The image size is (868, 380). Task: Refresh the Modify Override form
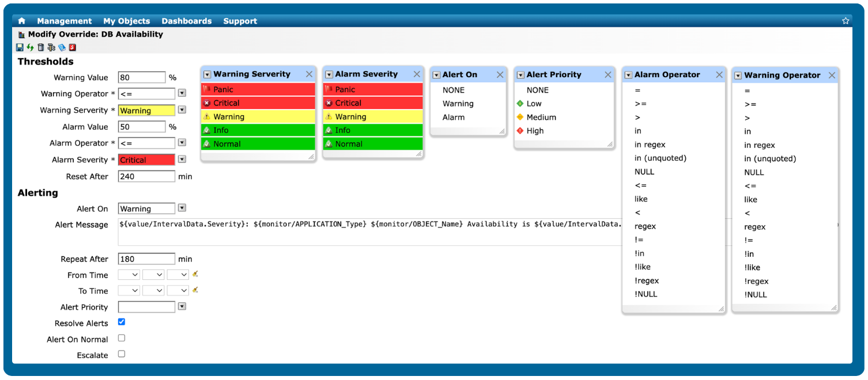tap(29, 47)
